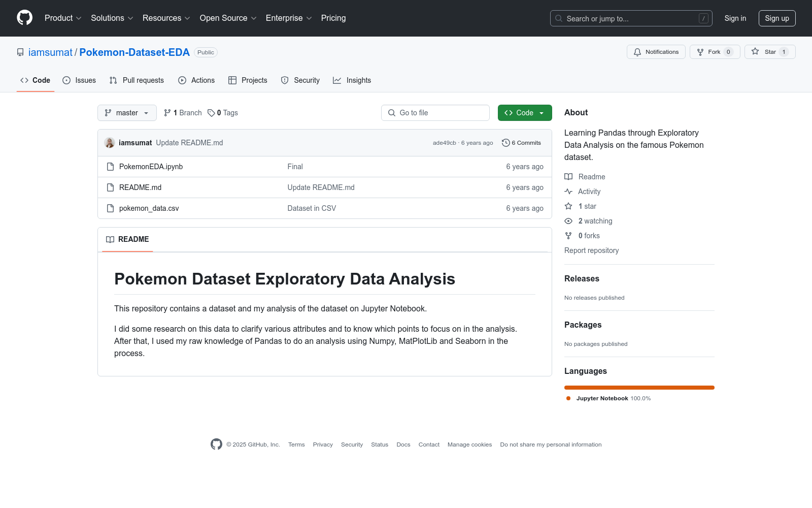Click the orange Jupyter Notebook language bar

pyautogui.click(x=639, y=388)
